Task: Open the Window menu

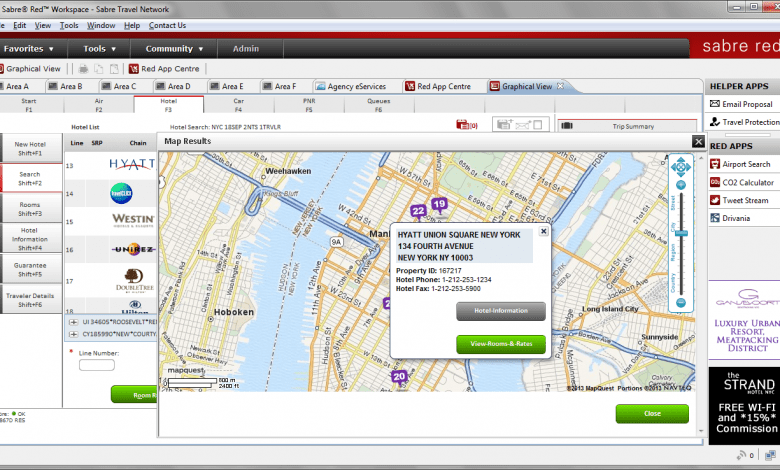Action: click(101, 25)
